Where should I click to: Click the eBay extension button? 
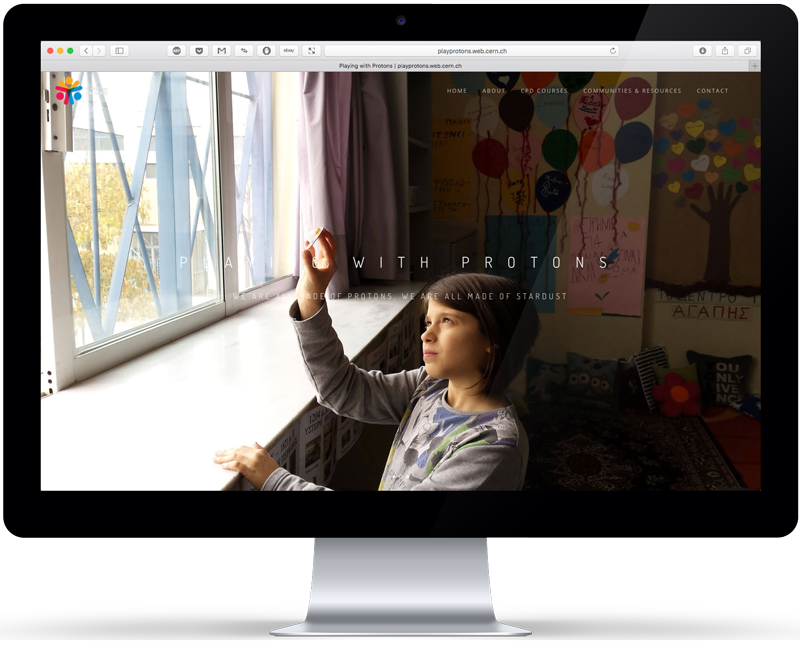coord(289,50)
